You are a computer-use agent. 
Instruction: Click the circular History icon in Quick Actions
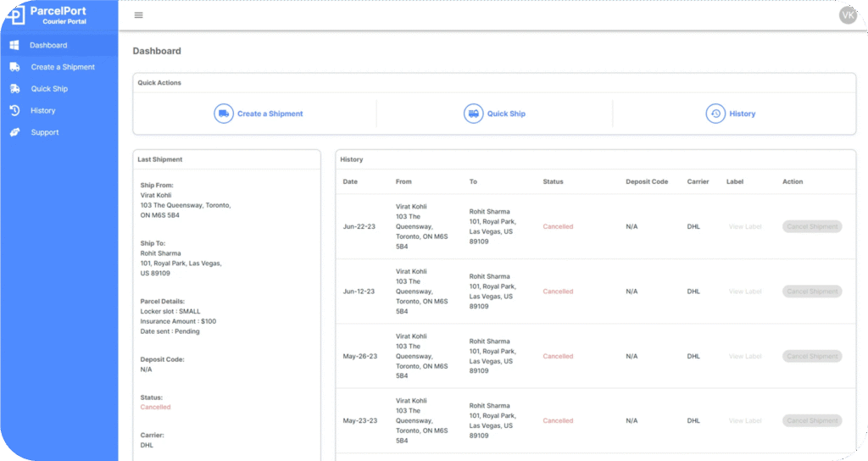tap(715, 114)
